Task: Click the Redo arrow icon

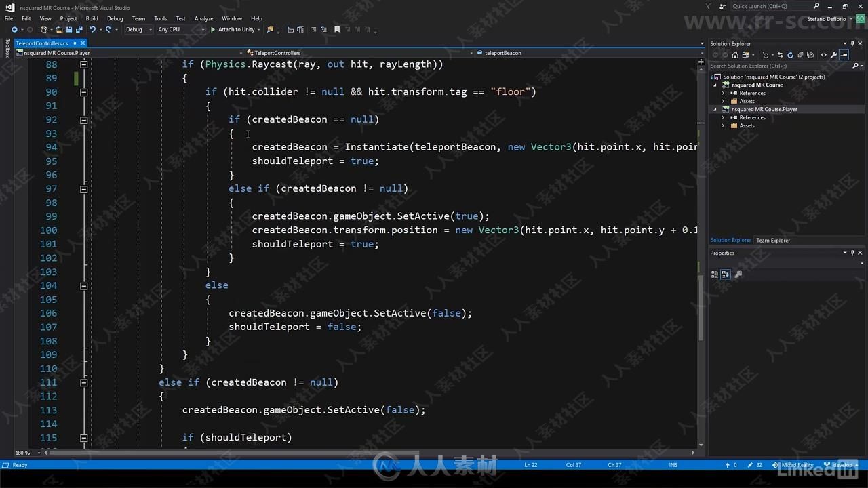Action: point(108,29)
